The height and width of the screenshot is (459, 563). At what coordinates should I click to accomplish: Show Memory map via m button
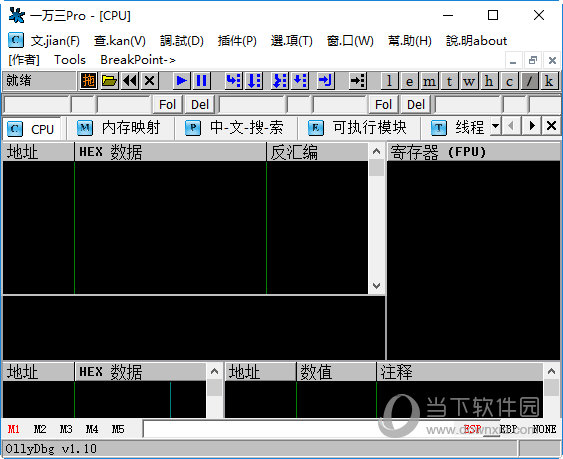coord(429,81)
